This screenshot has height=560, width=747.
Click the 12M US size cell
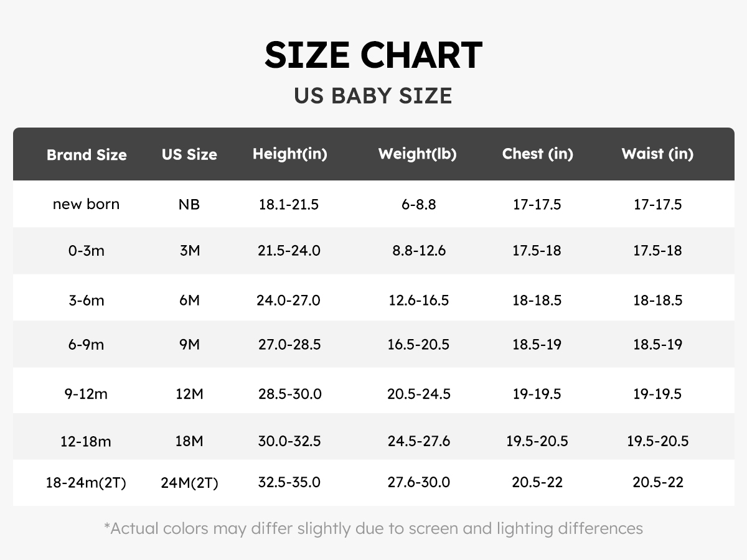tap(189, 394)
